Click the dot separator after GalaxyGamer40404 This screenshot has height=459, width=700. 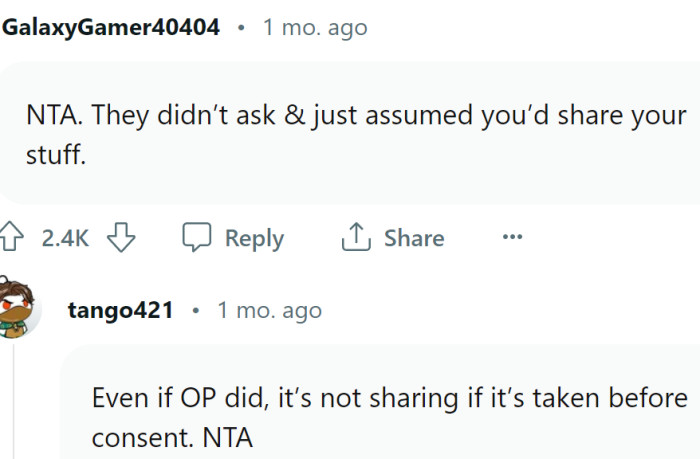(x=241, y=27)
